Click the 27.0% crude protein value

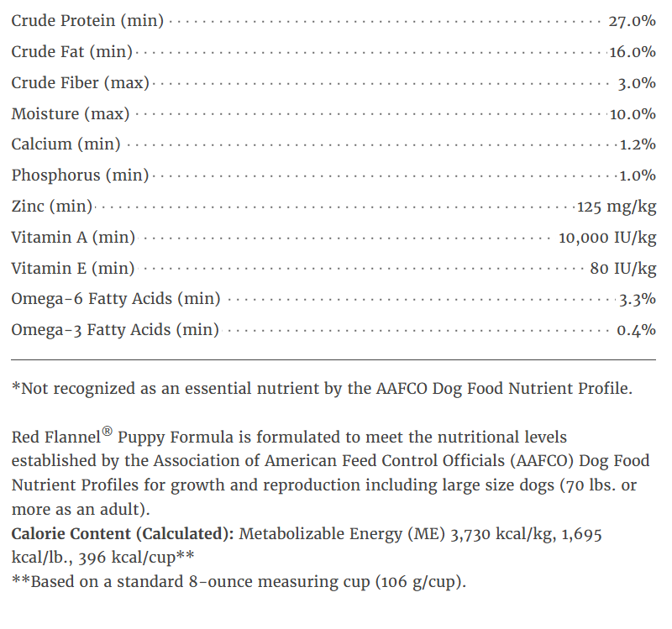click(x=632, y=21)
